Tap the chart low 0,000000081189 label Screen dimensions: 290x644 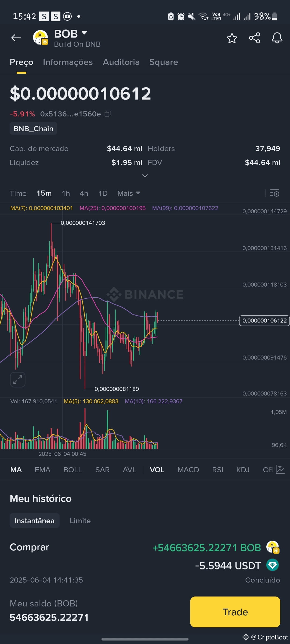point(117,389)
